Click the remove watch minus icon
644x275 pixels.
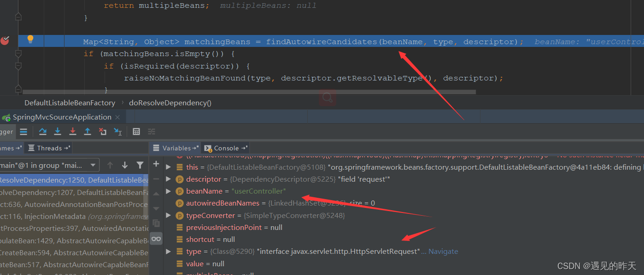coord(156,179)
